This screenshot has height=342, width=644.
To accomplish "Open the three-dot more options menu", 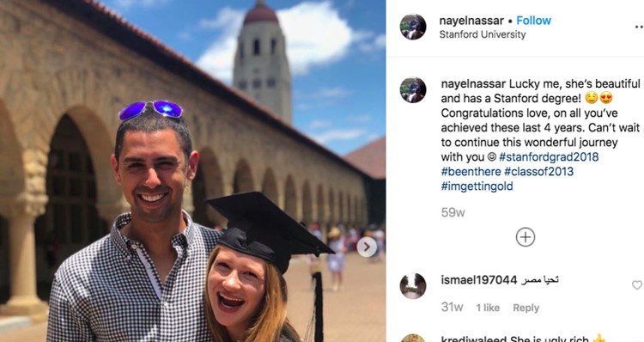I will 639,27.
